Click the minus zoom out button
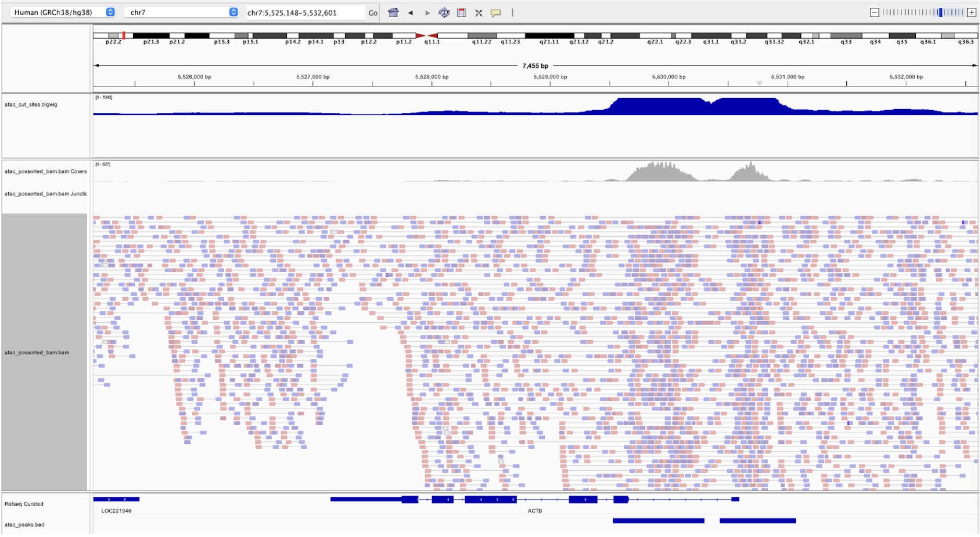The height and width of the screenshot is (537, 980). pos(874,13)
